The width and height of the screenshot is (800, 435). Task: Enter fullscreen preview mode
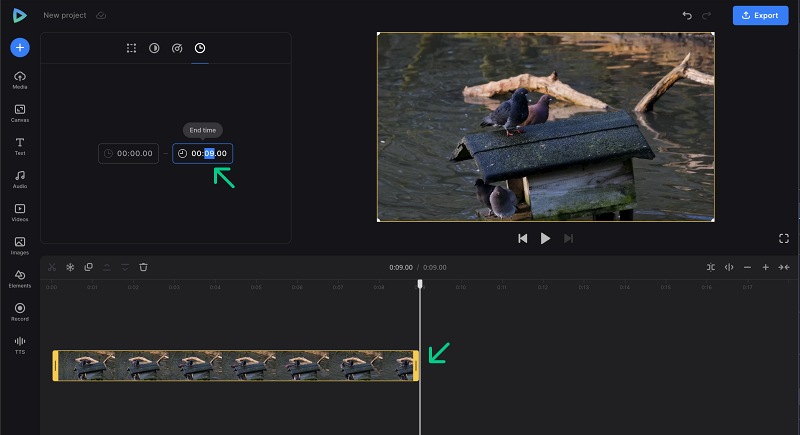784,239
